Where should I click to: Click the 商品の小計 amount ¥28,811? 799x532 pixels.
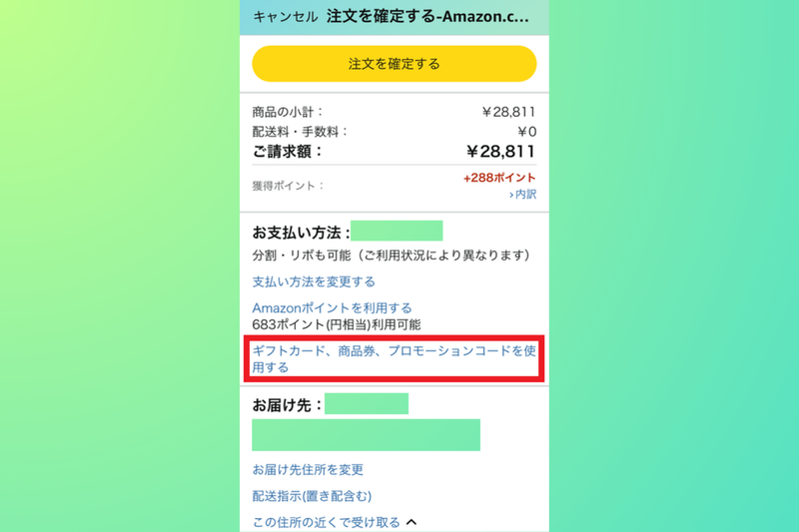508,112
